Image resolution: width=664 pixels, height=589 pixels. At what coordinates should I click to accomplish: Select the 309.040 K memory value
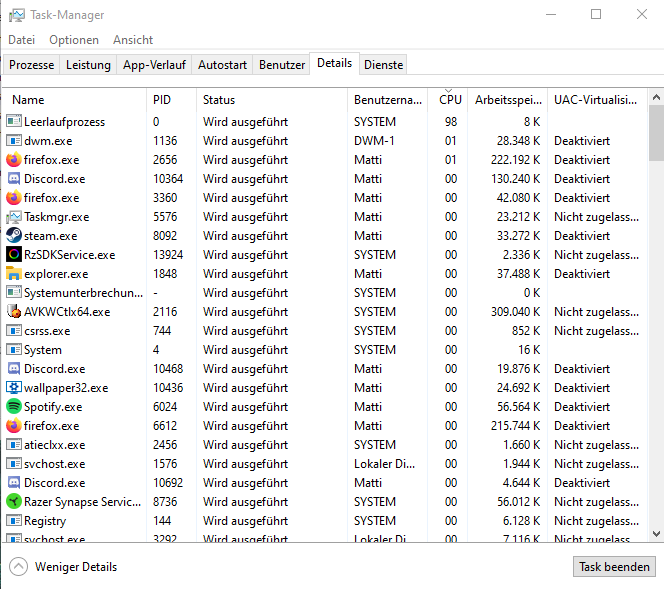point(515,312)
